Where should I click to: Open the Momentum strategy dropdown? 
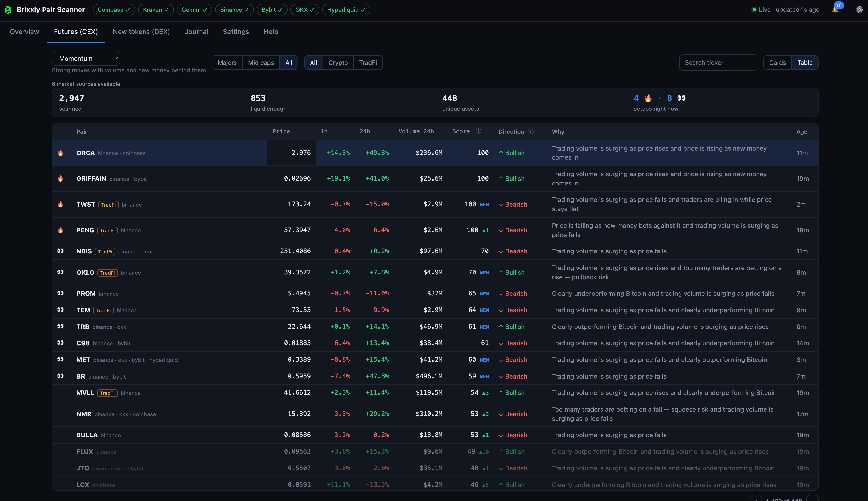coord(86,58)
